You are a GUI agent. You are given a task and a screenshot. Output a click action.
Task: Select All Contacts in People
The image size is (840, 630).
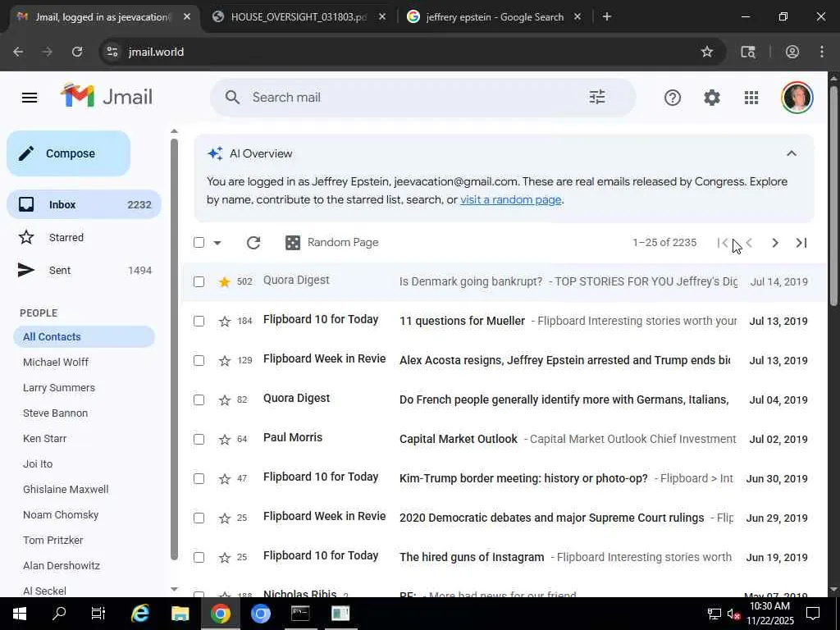(84, 337)
